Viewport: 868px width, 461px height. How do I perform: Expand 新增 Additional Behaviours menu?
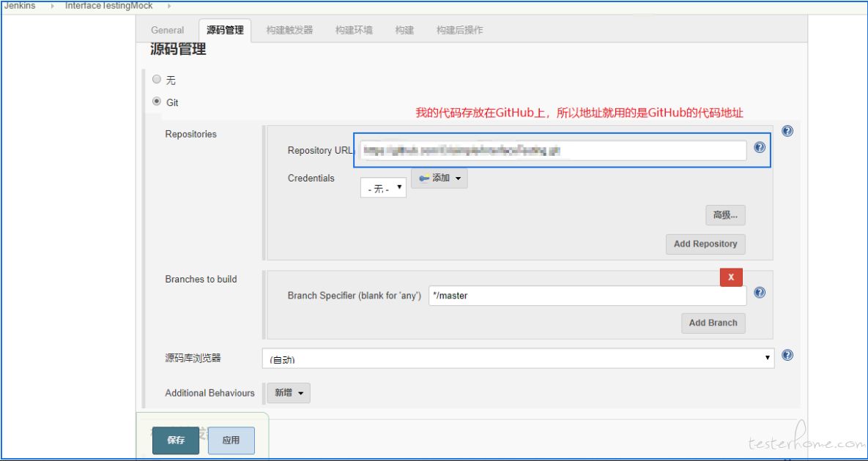289,393
